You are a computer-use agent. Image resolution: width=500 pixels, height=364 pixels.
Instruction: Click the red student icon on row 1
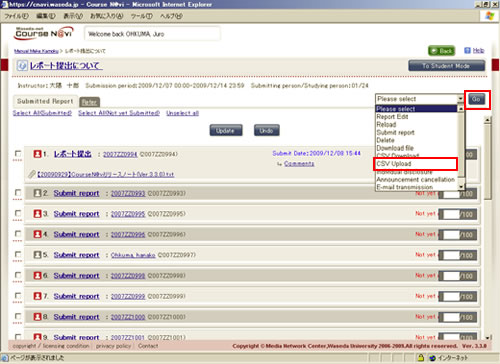37,154
